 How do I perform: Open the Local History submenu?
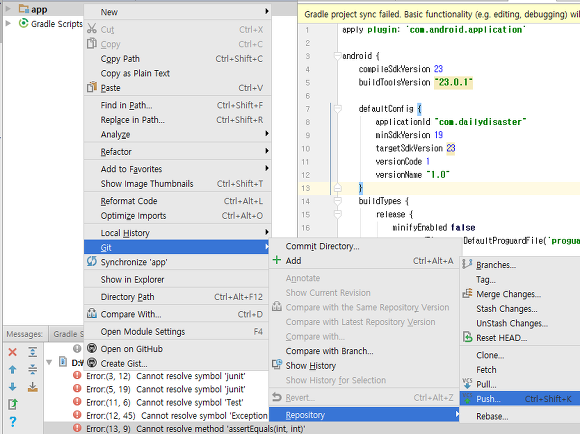pyautogui.click(x=178, y=233)
